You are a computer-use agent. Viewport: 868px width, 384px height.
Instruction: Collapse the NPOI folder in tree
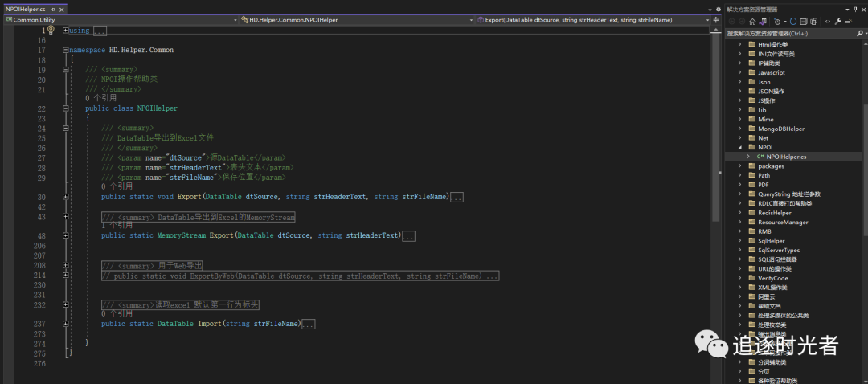point(740,148)
